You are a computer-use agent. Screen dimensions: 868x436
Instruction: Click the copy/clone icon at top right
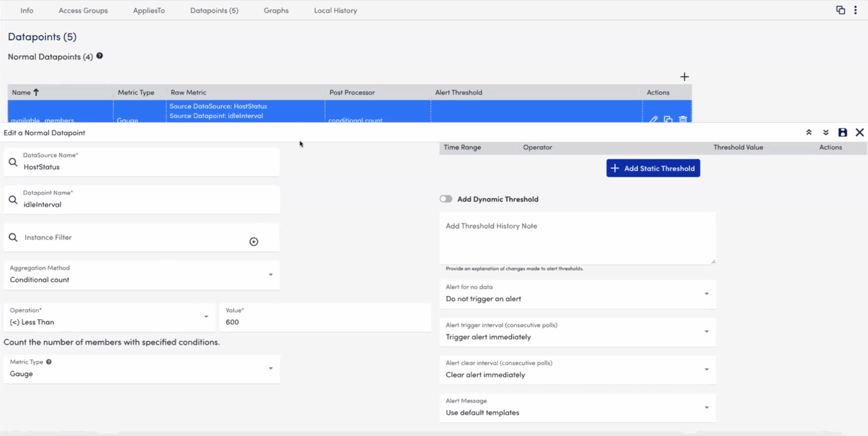(840, 10)
